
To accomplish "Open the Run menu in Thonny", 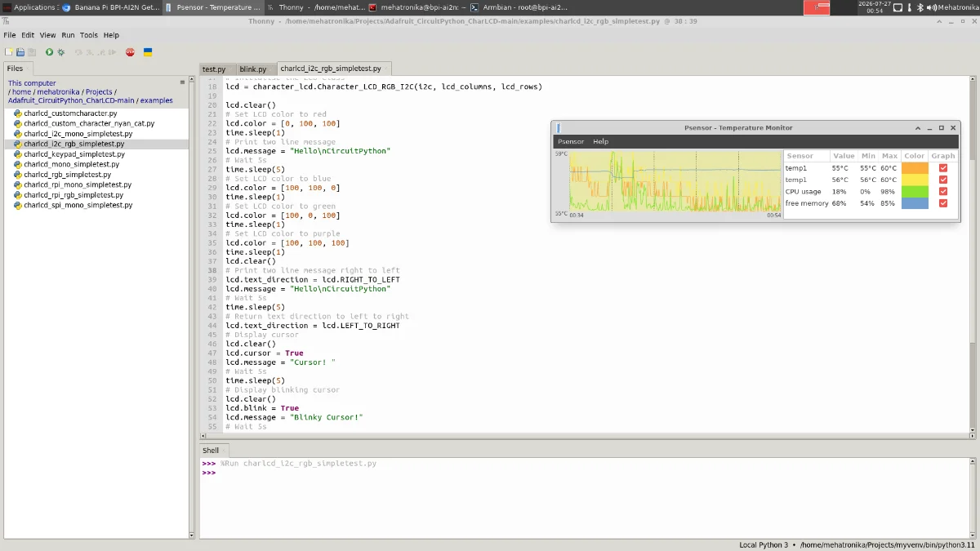I will coord(68,35).
